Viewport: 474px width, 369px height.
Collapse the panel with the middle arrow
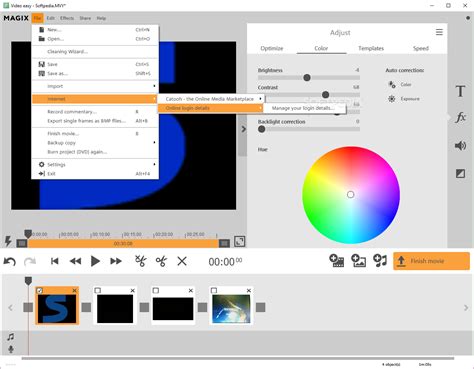point(243,129)
